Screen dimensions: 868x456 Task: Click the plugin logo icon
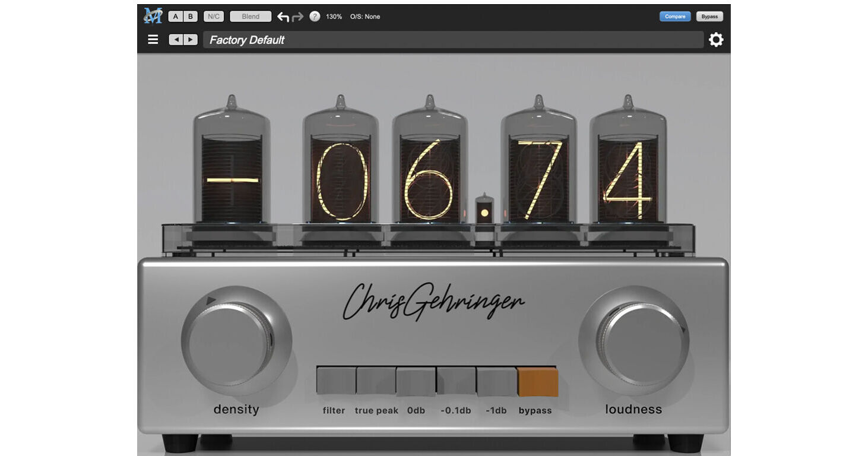point(153,16)
